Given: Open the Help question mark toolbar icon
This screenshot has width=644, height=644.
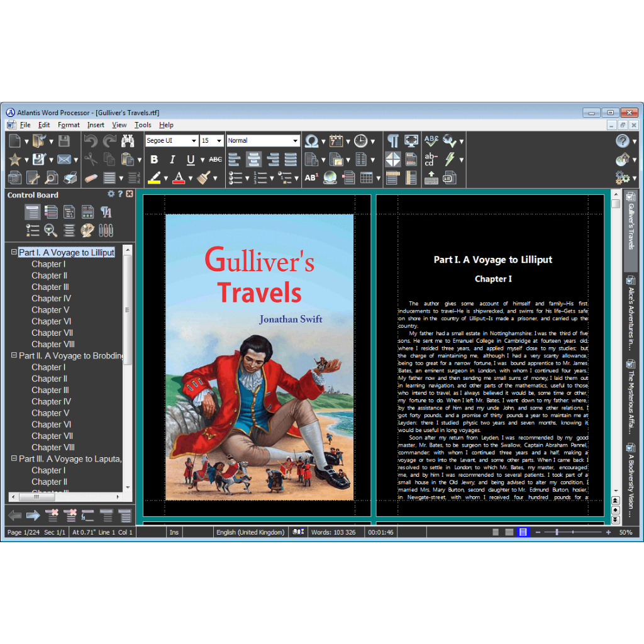Looking at the screenshot, I should (622, 141).
